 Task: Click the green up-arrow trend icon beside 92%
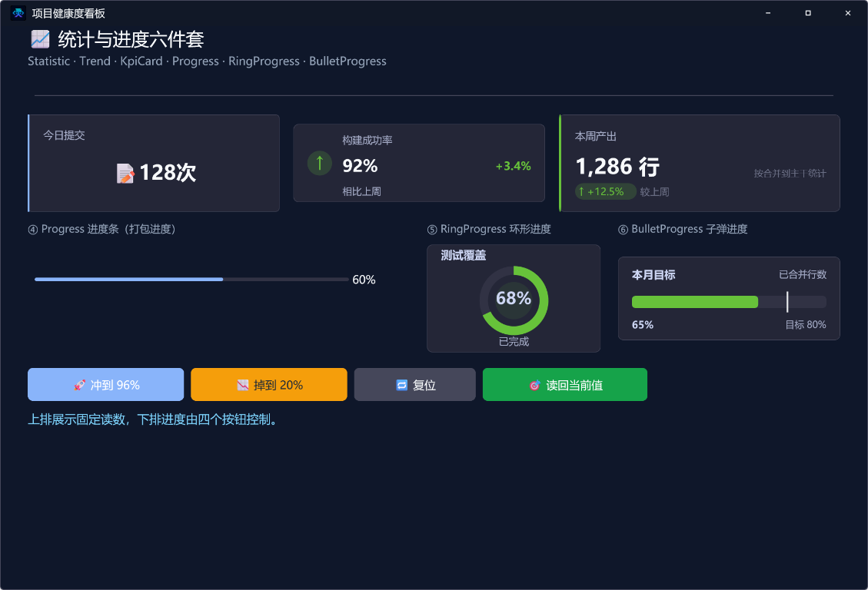point(319,163)
